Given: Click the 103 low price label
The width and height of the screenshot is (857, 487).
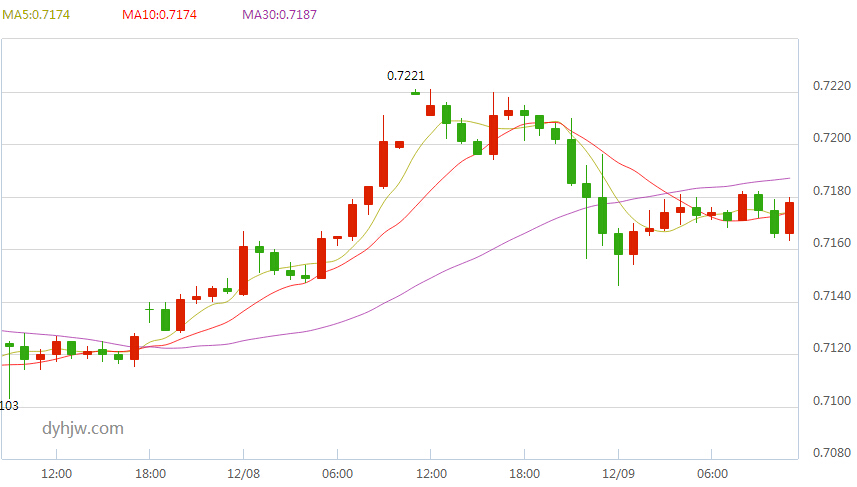Looking at the screenshot, I should tap(9, 406).
